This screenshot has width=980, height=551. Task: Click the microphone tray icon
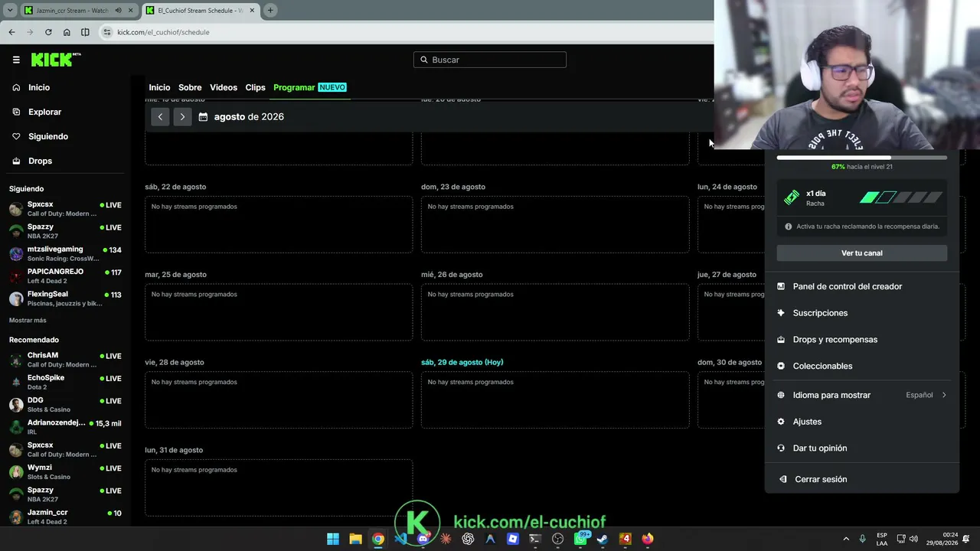(x=863, y=539)
